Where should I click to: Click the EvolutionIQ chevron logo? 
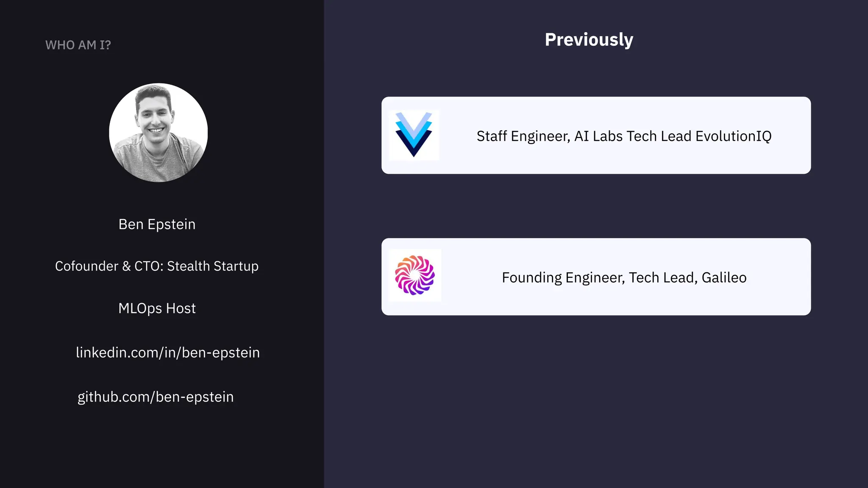414,135
